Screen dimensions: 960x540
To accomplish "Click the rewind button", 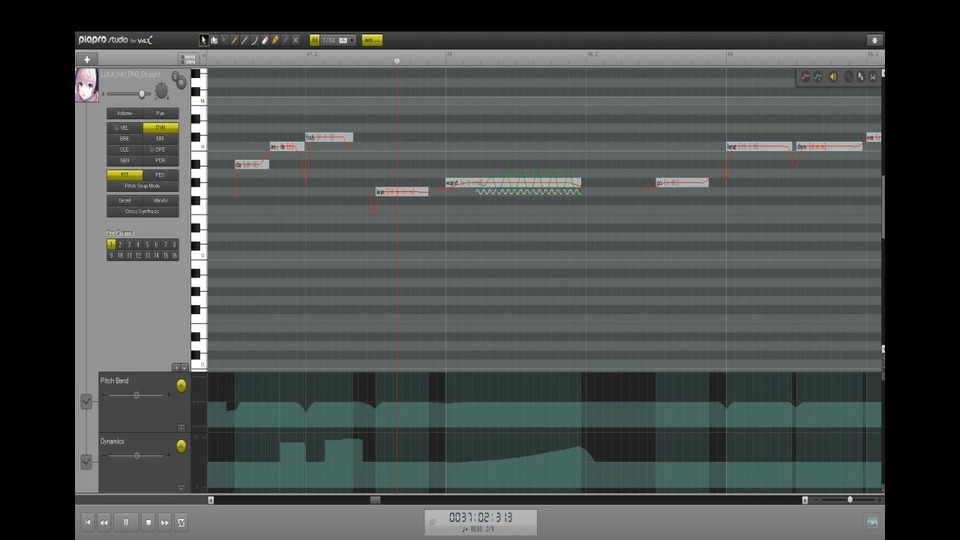I will (x=104, y=522).
